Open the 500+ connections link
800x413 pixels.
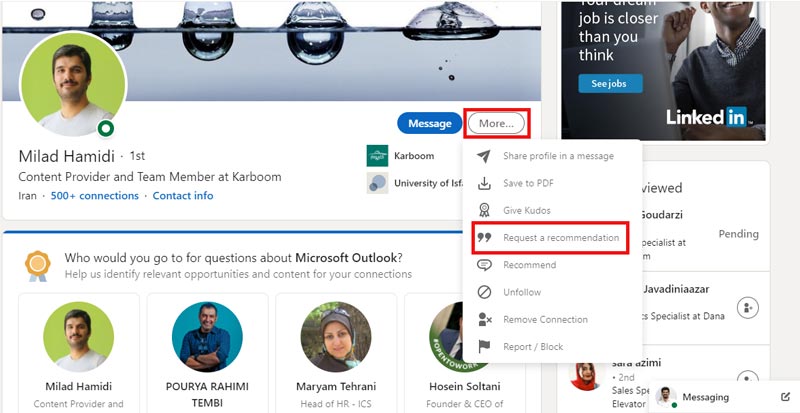tap(95, 196)
